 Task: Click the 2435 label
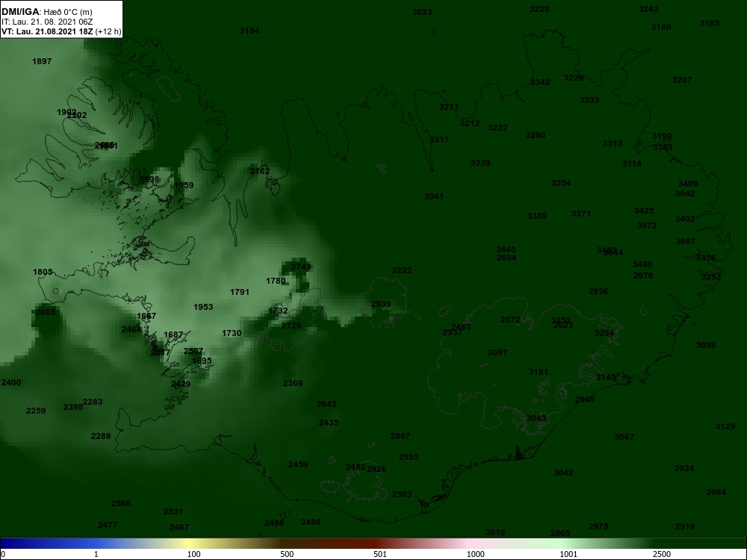329,423
